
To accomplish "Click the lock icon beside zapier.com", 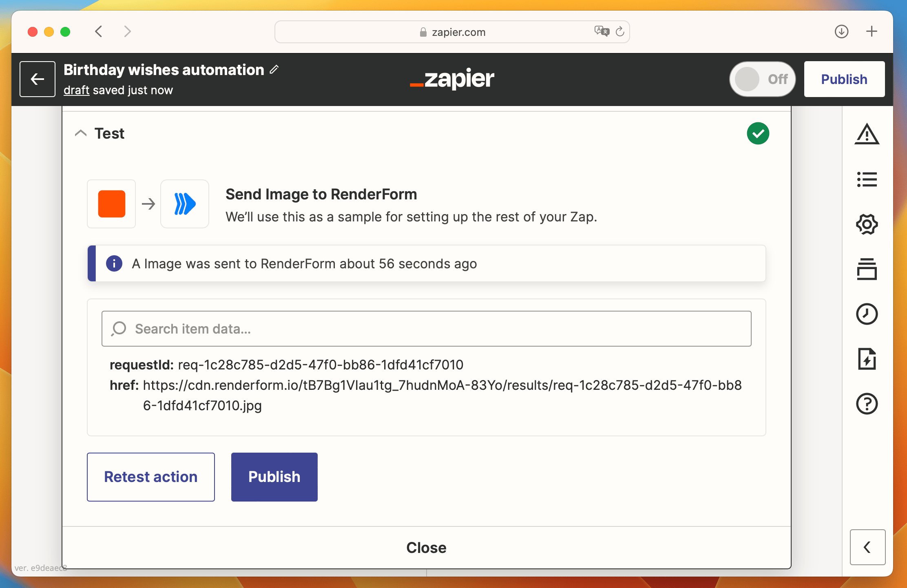I will click(423, 32).
